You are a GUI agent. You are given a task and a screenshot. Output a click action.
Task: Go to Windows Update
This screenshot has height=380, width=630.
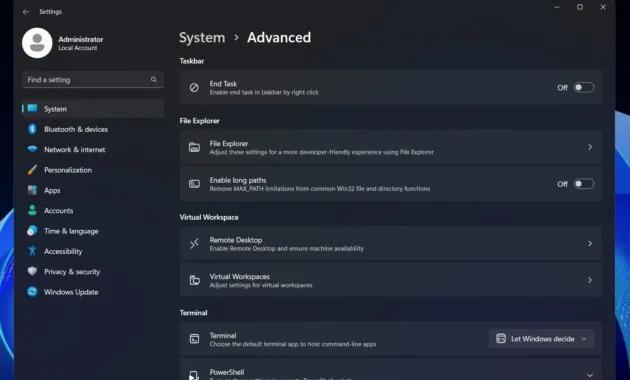click(x=93, y=292)
